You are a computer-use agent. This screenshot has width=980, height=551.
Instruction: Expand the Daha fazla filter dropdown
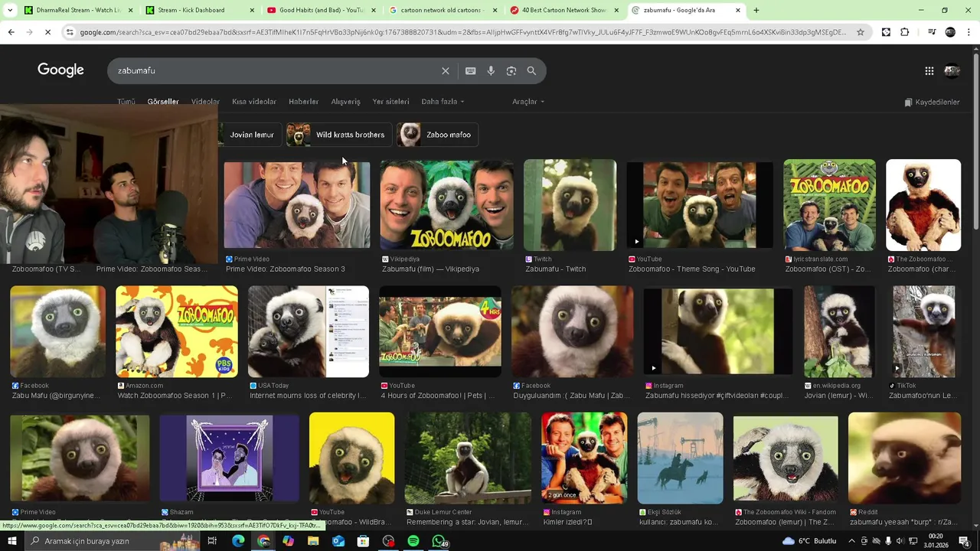click(443, 102)
